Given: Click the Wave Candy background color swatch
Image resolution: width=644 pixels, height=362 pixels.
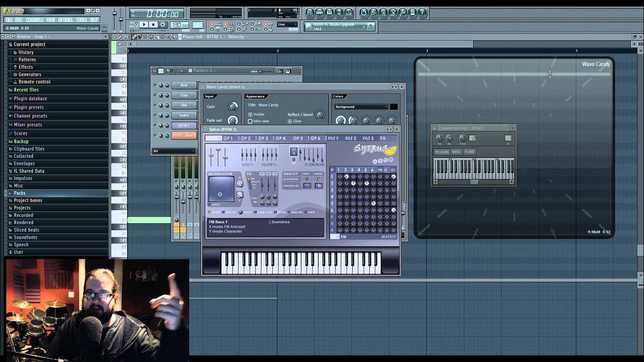Looking at the screenshot, I should click(x=393, y=107).
